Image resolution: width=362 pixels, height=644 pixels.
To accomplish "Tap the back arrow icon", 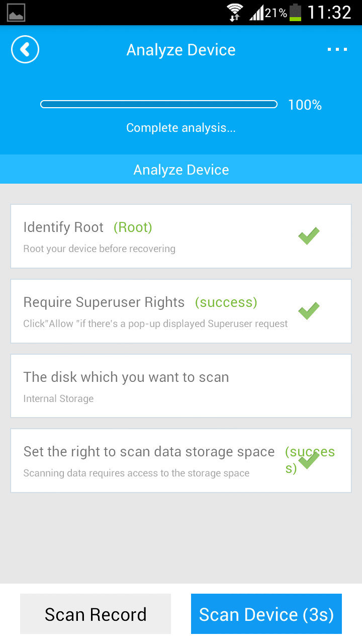I will (25, 49).
